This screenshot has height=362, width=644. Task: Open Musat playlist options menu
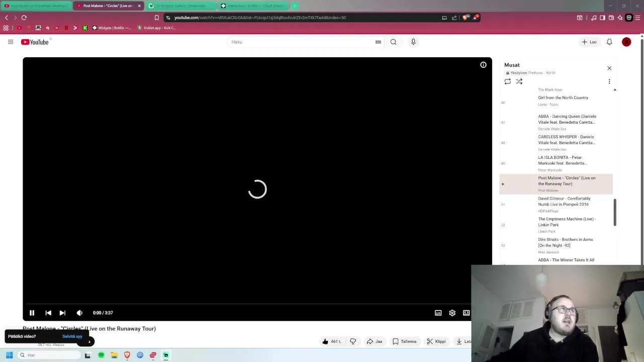pyautogui.click(x=609, y=81)
